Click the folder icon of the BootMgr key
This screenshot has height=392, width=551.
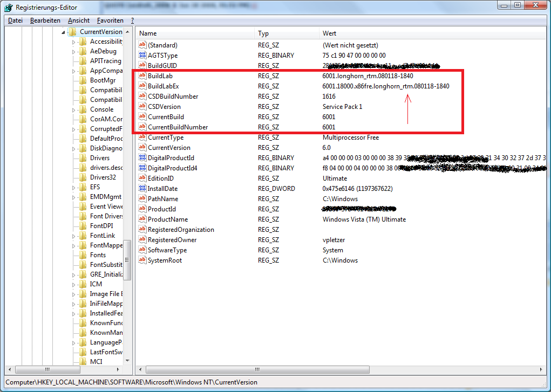click(x=83, y=80)
